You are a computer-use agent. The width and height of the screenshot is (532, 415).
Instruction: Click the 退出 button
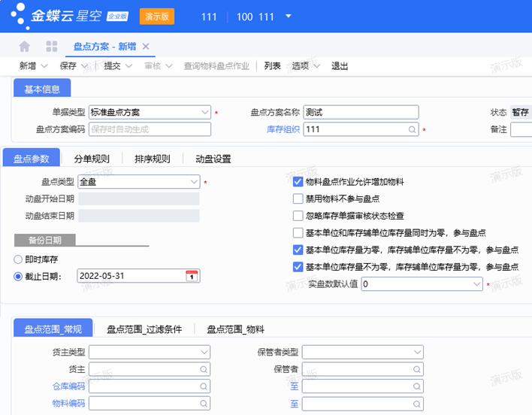pyautogui.click(x=340, y=66)
